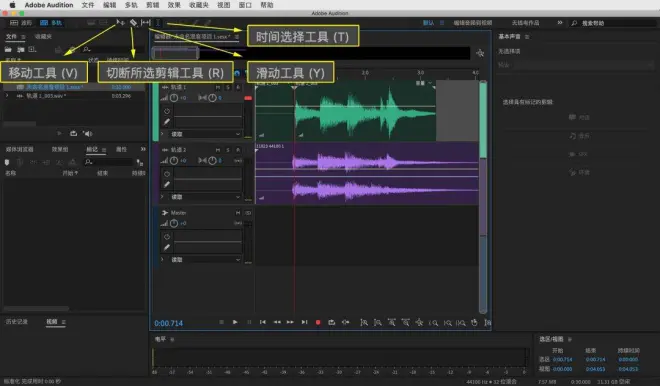Click the pause button in transport
Viewport: 660px width, 386px height.
point(249,322)
